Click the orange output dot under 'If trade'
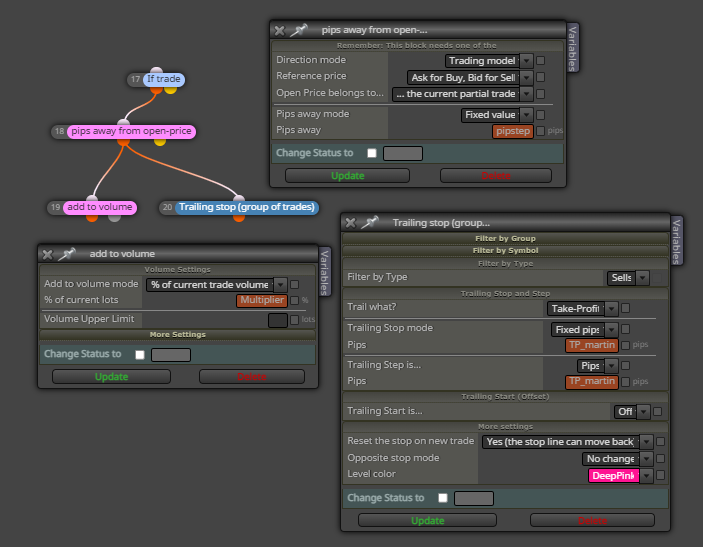Viewport: 703px width, 547px height. [156, 90]
